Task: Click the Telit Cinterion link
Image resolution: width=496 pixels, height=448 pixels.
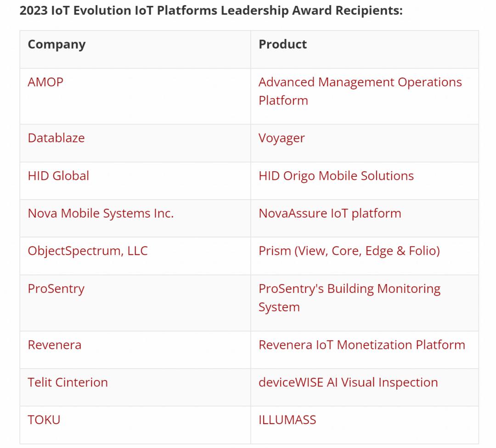Action: (x=68, y=382)
